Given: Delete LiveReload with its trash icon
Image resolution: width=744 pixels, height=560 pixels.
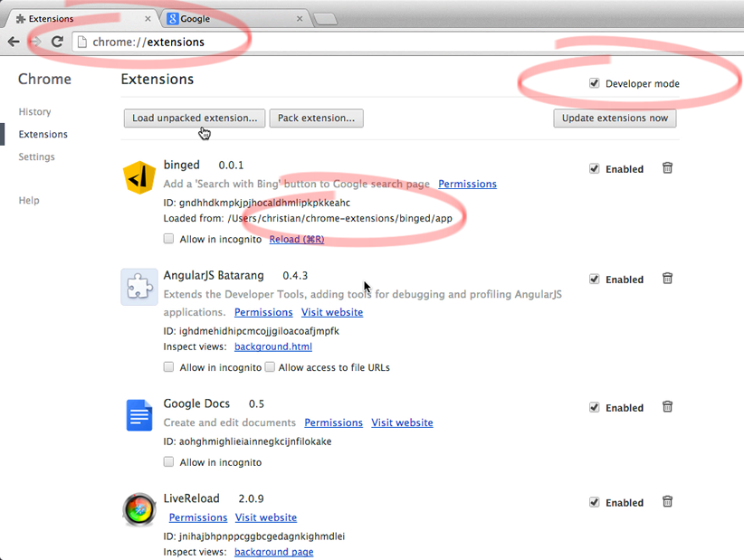Looking at the screenshot, I should point(667,502).
